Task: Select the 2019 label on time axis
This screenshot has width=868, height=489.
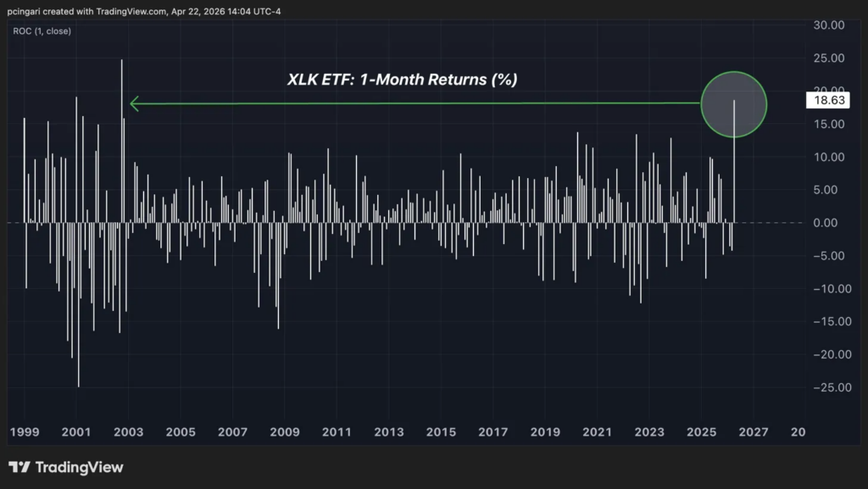Action: coord(545,432)
